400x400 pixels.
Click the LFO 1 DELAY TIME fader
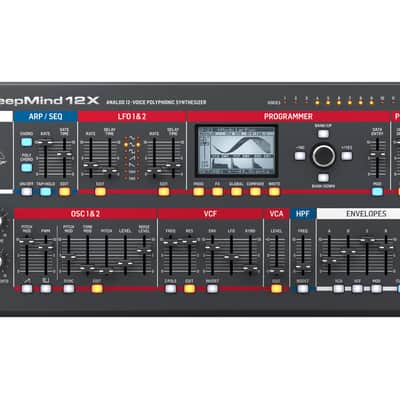click(109, 171)
